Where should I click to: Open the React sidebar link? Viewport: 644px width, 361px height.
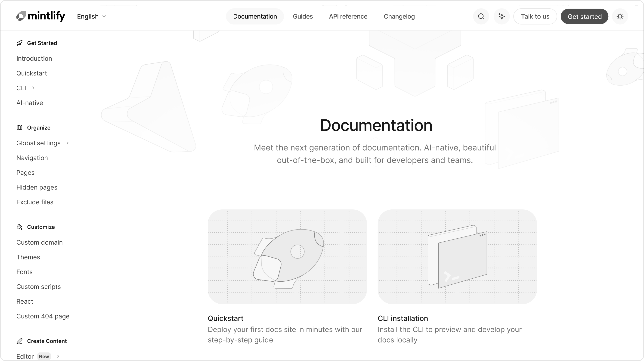25,302
